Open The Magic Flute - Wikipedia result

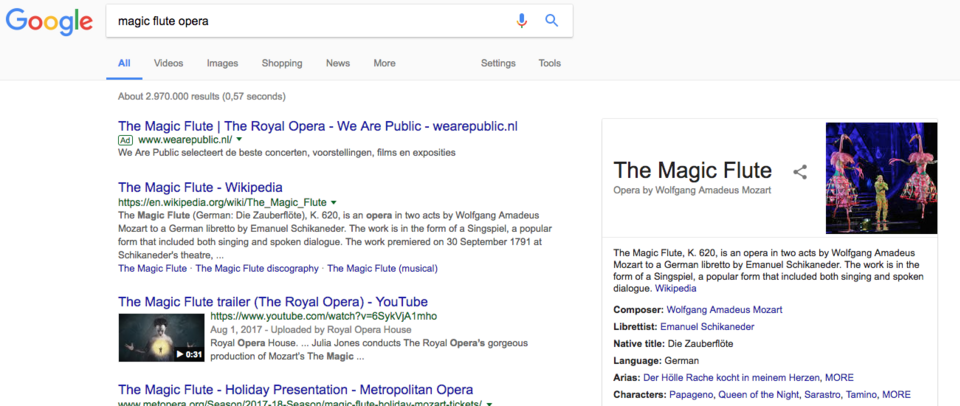click(x=200, y=187)
